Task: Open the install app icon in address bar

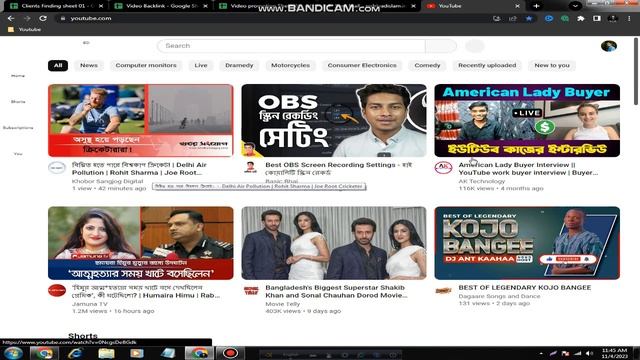Action: (496, 18)
